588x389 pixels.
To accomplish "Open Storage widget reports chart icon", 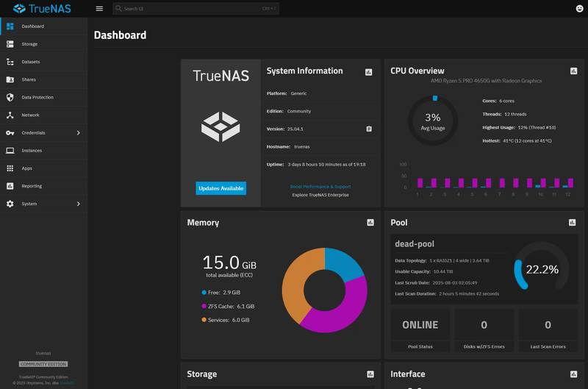I will 370,374.
